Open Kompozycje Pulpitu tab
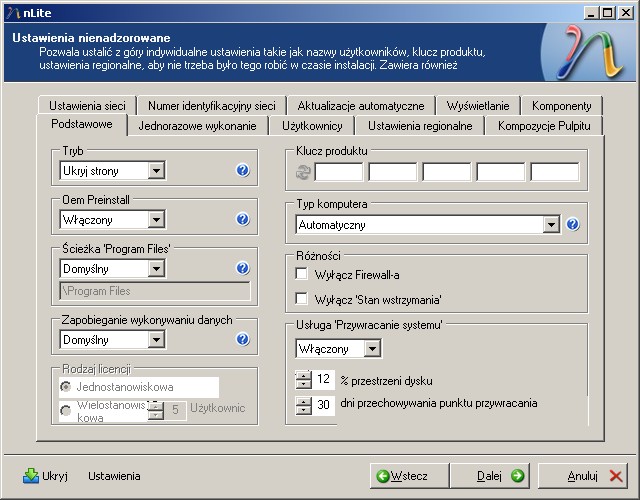This screenshot has width=640, height=500. coord(544,126)
